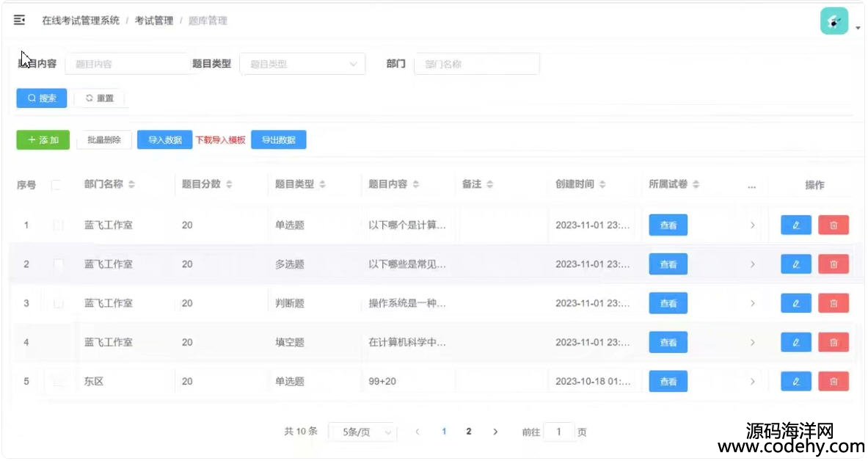Delete the 填空题 question in row 4
868x461 pixels.
[834, 342]
